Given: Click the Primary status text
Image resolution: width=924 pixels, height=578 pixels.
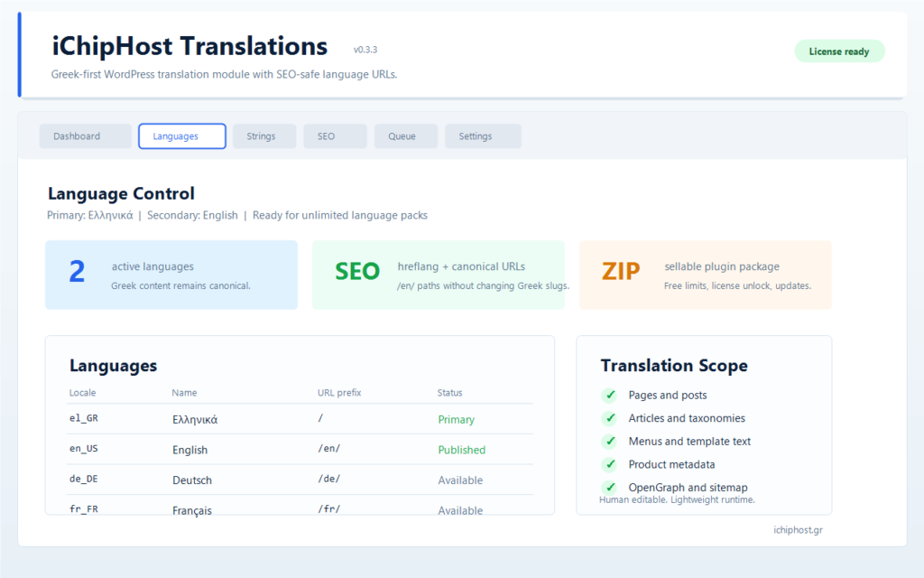Looking at the screenshot, I should 456,419.
